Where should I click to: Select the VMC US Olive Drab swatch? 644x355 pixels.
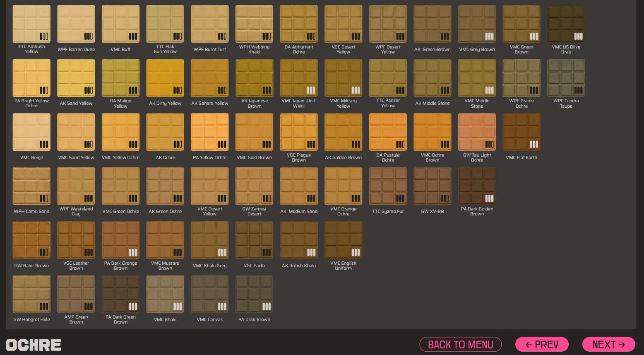[x=566, y=24]
